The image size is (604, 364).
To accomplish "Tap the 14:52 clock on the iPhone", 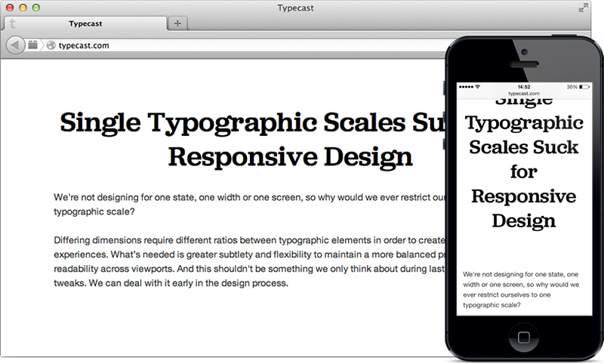I will [x=523, y=87].
